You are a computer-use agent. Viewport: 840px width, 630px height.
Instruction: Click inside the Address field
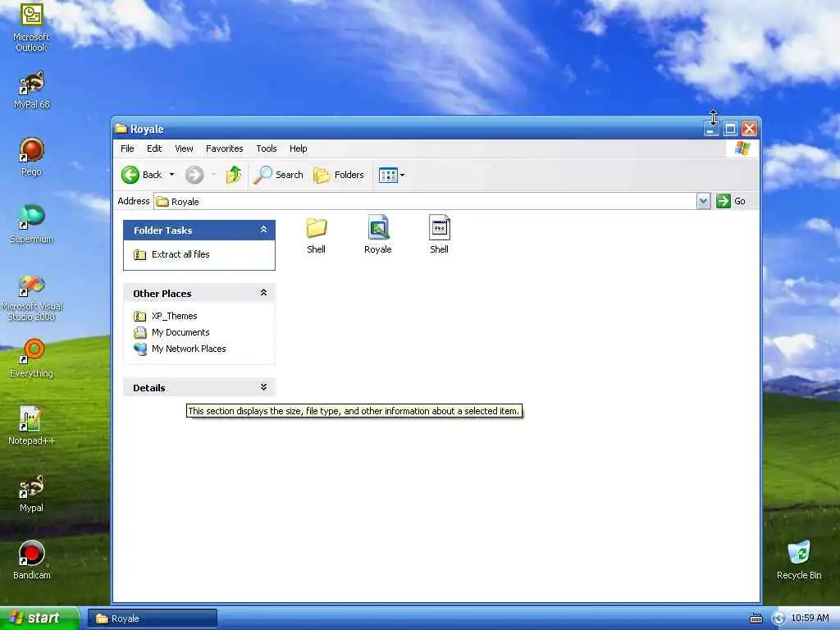point(426,202)
